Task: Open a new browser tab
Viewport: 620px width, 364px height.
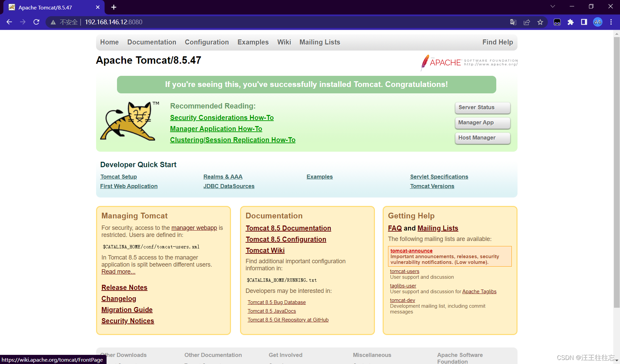Action: tap(114, 7)
